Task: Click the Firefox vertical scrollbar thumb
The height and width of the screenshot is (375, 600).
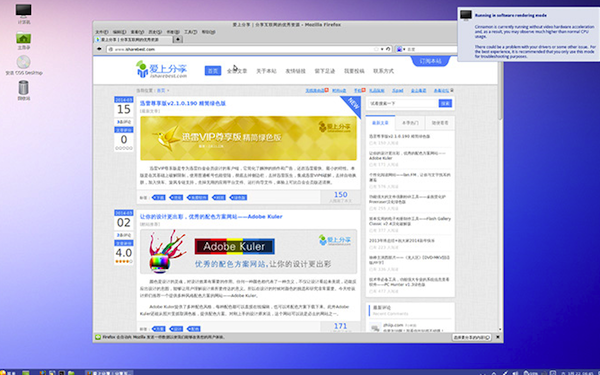Action: click(x=500, y=89)
